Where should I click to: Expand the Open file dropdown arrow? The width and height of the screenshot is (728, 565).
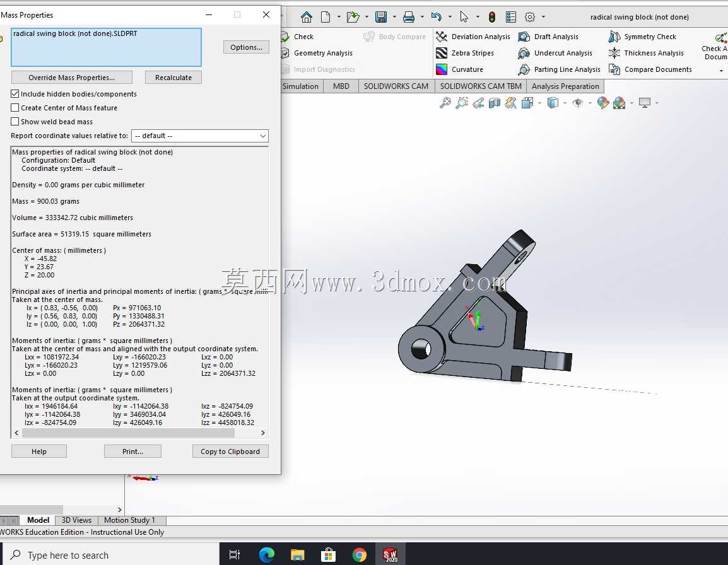click(367, 17)
